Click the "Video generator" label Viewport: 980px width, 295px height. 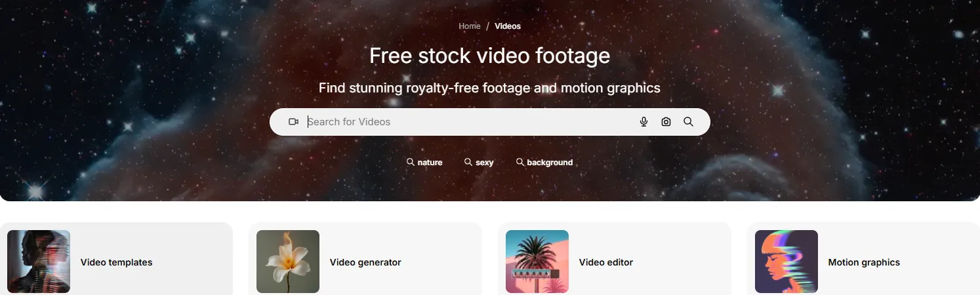pyautogui.click(x=365, y=262)
